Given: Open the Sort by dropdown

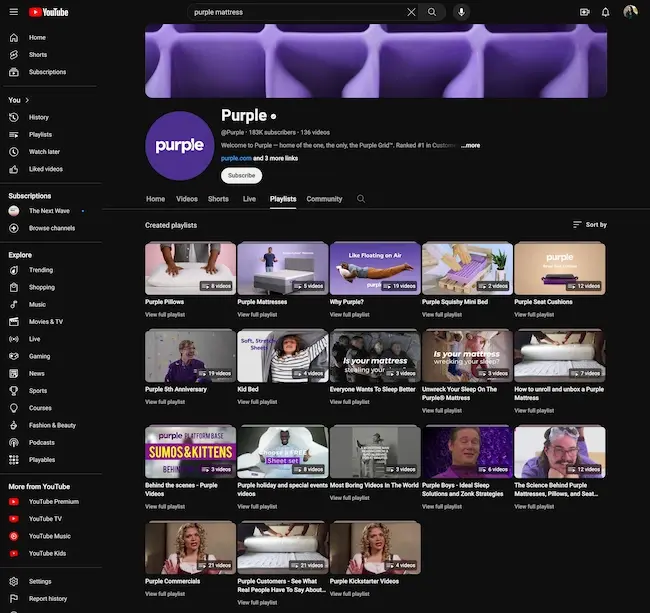Looking at the screenshot, I should [x=589, y=225].
